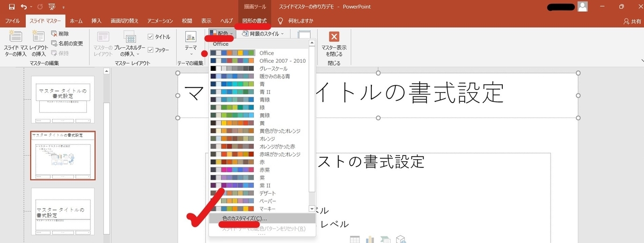
Task: Toggle the Footers (フッター) checkbox
Action: coord(159,50)
